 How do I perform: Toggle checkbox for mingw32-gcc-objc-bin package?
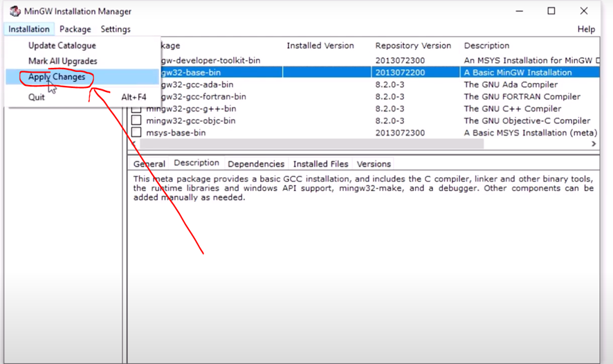(x=136, y=120)
